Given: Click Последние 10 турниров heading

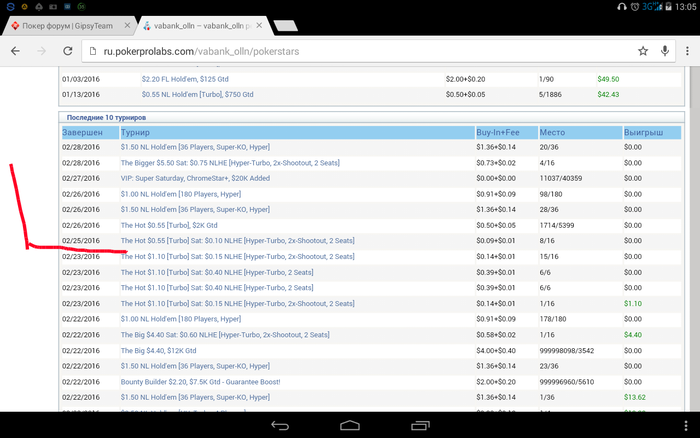Looking at the screenshot, I should [106, 117].
